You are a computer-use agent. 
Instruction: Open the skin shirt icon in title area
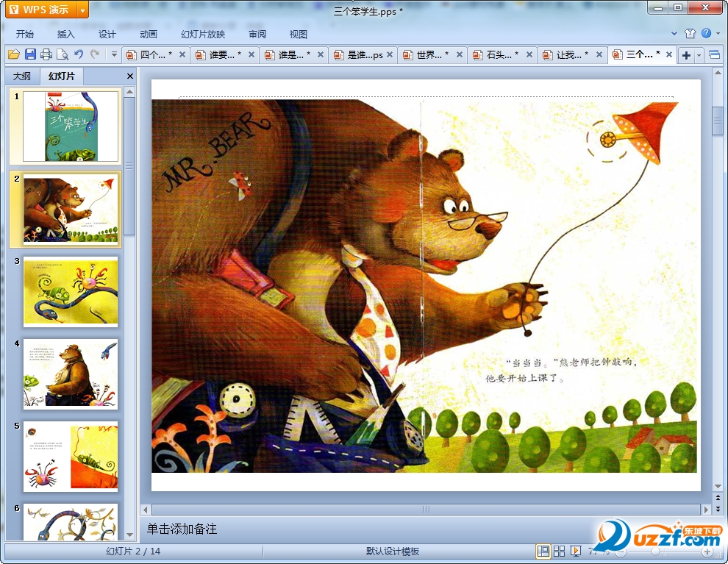[690, 33]
